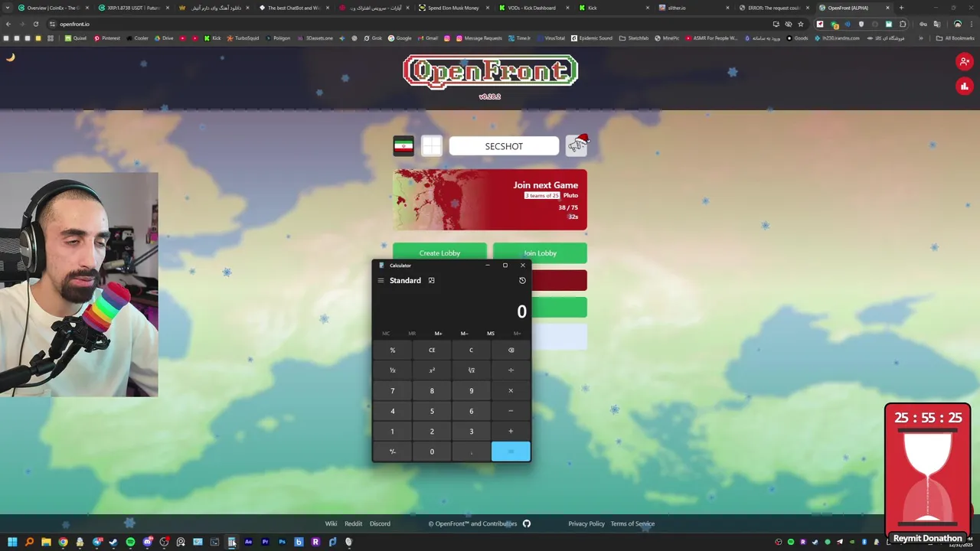Click the Calculator M- memory button

pos(464,334)
